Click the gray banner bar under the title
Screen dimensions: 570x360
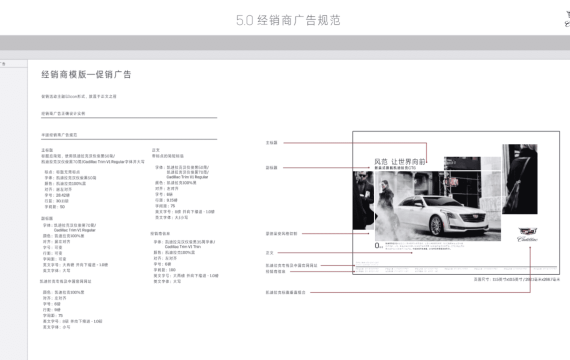click(285, 43)
